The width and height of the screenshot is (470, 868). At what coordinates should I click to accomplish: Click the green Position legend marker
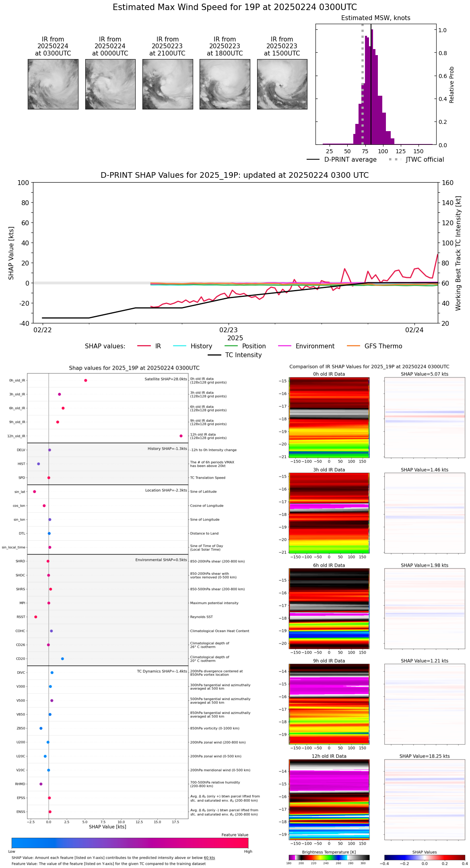231,346
